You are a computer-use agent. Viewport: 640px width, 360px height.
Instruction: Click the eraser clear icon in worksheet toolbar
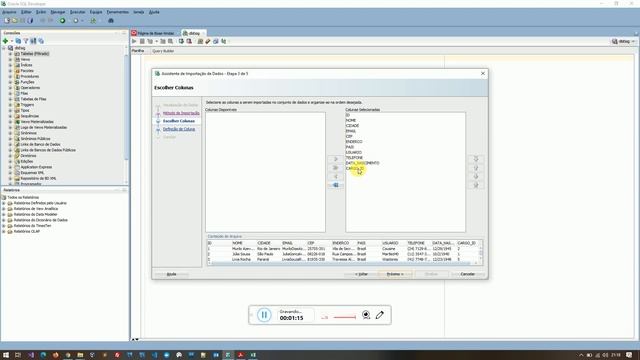tap(208, 41)
